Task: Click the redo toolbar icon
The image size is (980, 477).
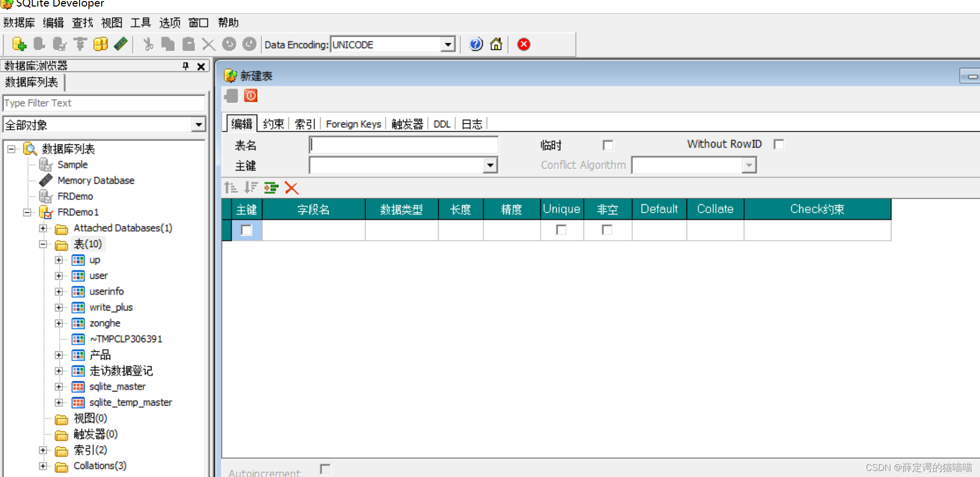Action: (x=249, y=44)
